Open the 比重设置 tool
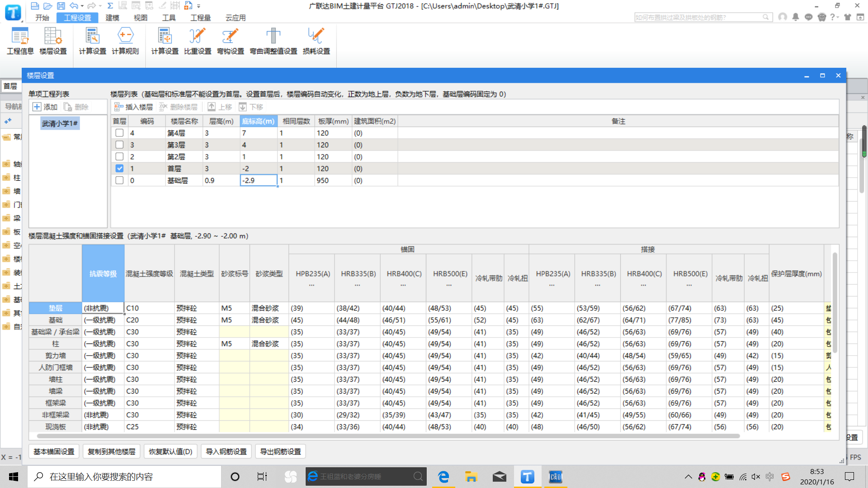The width and height of the screenshot is (868, 488). [198, 41]
